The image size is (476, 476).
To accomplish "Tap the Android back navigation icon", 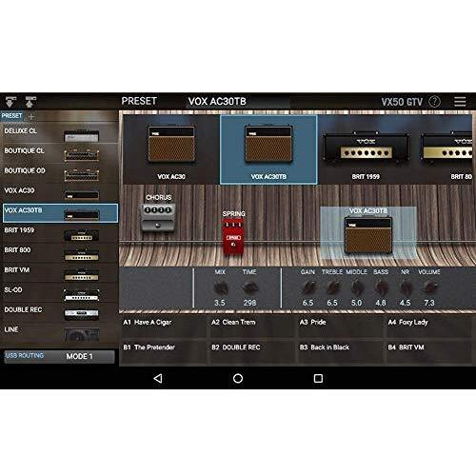I will [x=158, y=378].
